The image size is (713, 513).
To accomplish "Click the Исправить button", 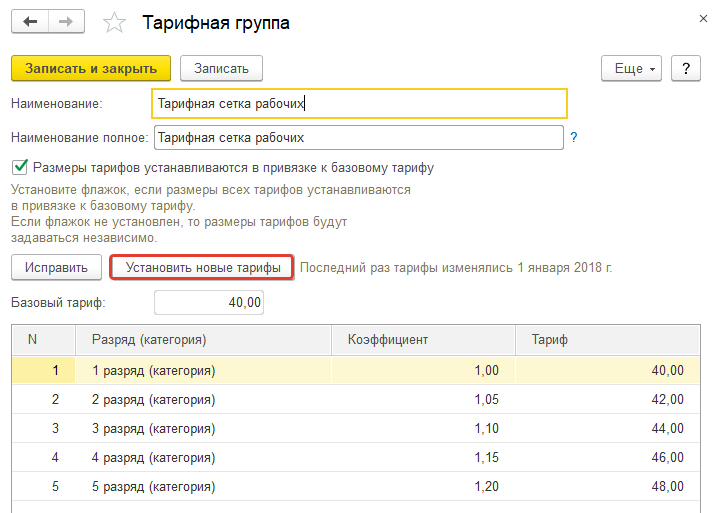I will pyautogui.click(x=56, y=268).
